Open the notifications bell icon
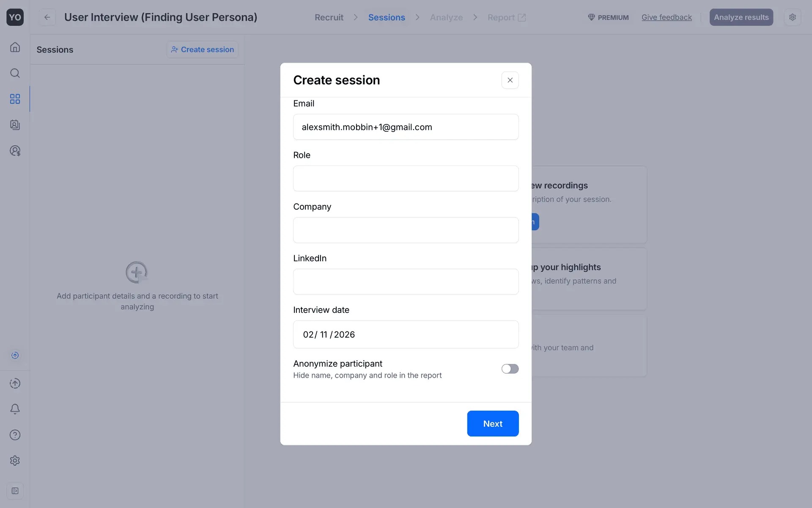The width and height of the screenshot is (812, 508). pyautogui.click(x=15, y=409)
